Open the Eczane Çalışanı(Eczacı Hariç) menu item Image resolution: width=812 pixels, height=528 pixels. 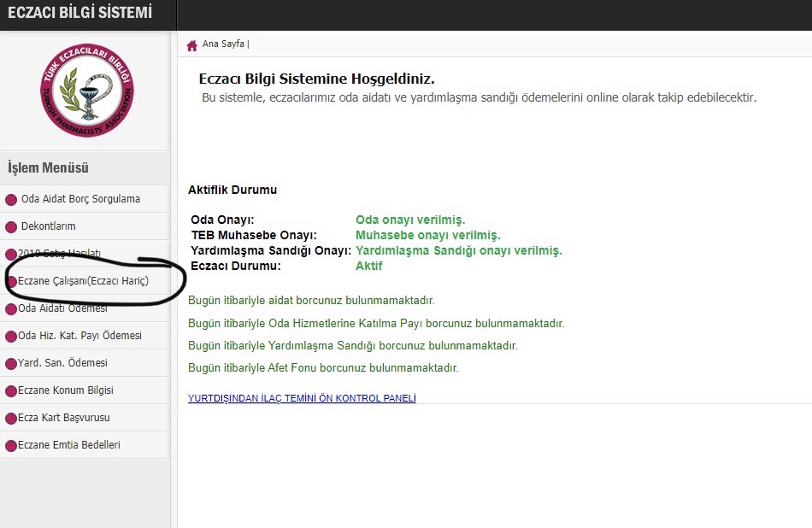[83, 281]
